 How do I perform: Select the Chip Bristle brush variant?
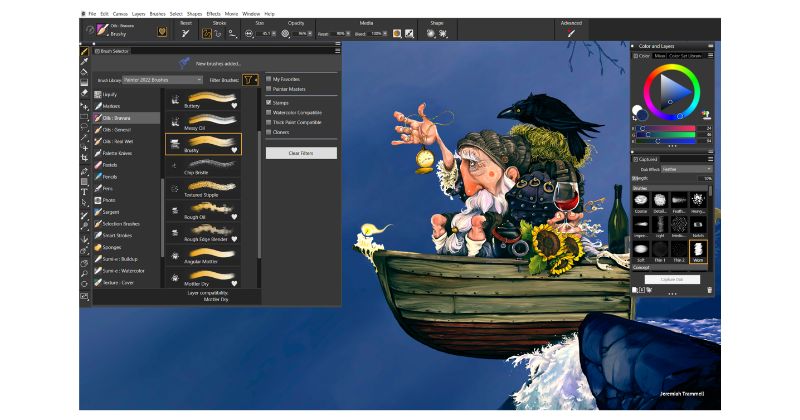point(203,167)
